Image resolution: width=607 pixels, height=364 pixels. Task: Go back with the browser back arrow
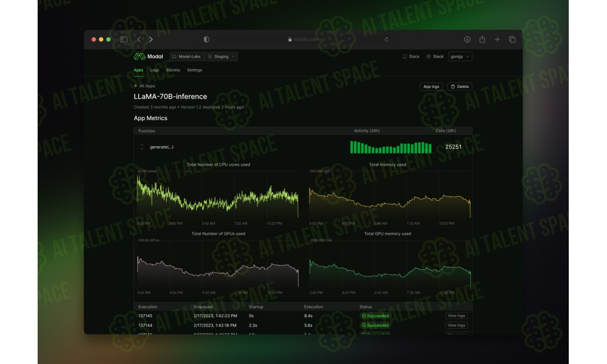139,39
